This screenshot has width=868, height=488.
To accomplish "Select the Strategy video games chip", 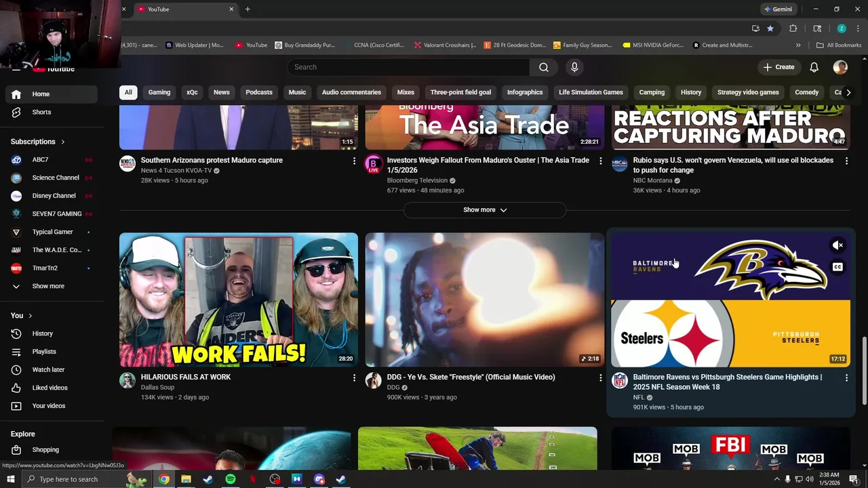I will (x=748, y=92).
